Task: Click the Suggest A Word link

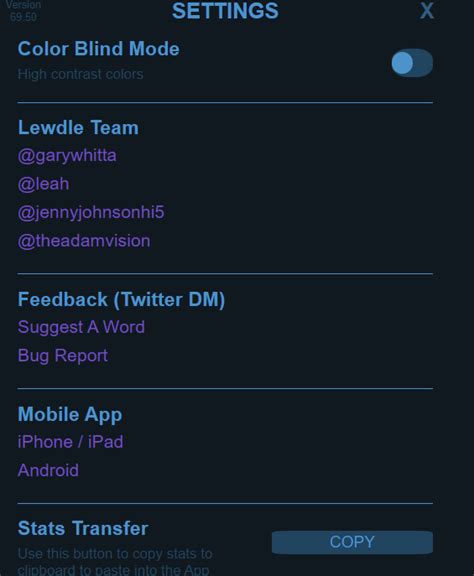Action: 81,327
